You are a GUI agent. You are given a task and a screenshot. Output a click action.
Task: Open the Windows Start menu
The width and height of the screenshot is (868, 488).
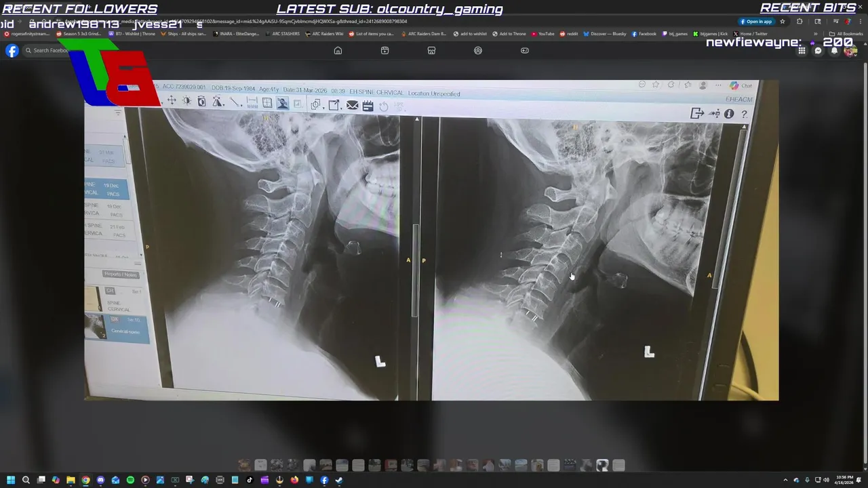point(11,480)
